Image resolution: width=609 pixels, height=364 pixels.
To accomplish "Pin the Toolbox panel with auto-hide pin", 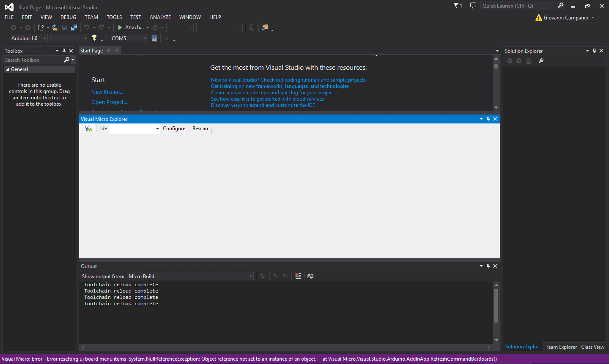I will [x=64, y=51].
